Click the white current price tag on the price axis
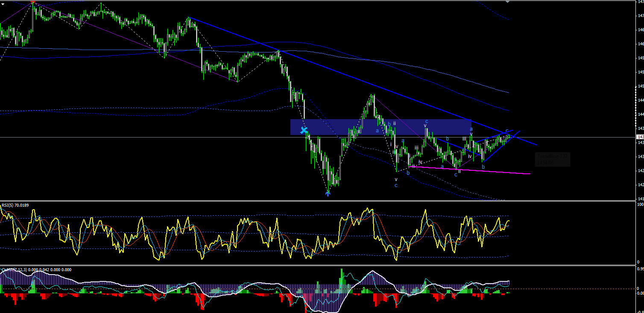This screenshot has width=644, height=313. pos(640,137)
